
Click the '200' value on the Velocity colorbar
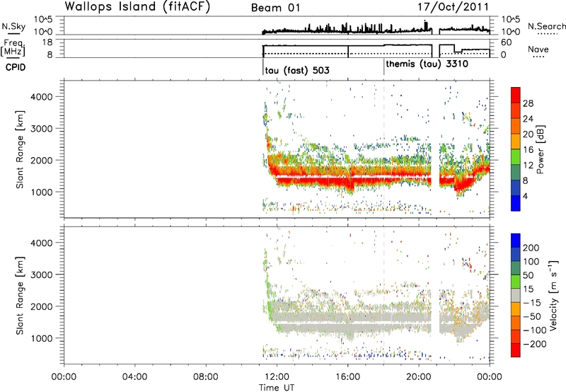pyautogui.click(x=531, y=248)
